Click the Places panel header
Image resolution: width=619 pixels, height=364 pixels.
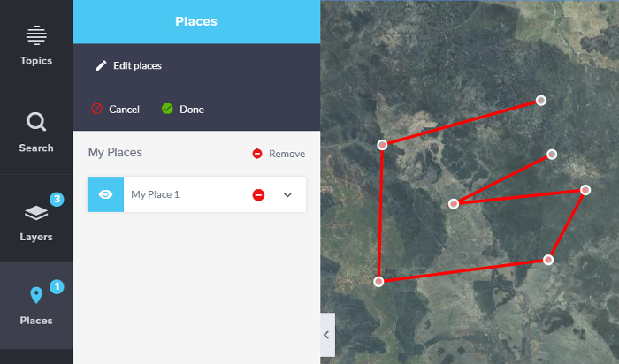click(x=195, y=21)
